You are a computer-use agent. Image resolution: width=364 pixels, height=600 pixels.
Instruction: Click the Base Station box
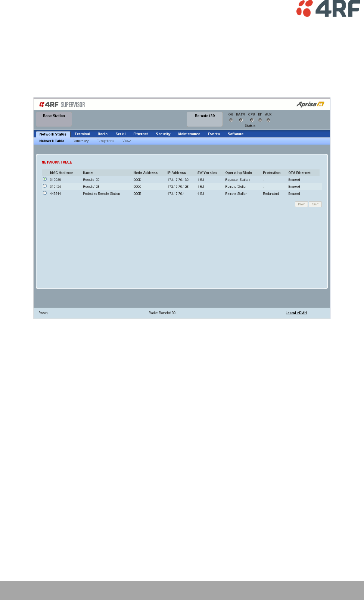coord(54,119)
